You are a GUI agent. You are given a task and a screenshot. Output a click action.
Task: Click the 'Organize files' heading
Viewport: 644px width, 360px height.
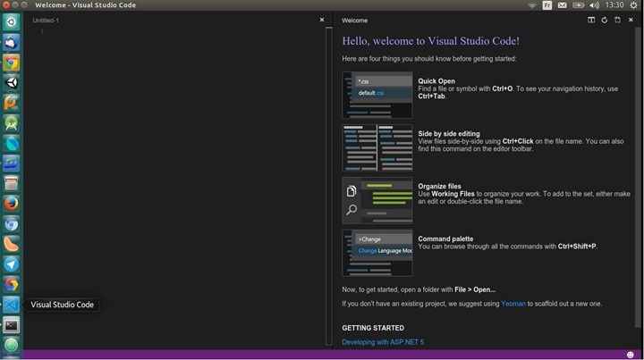(439, 186)
